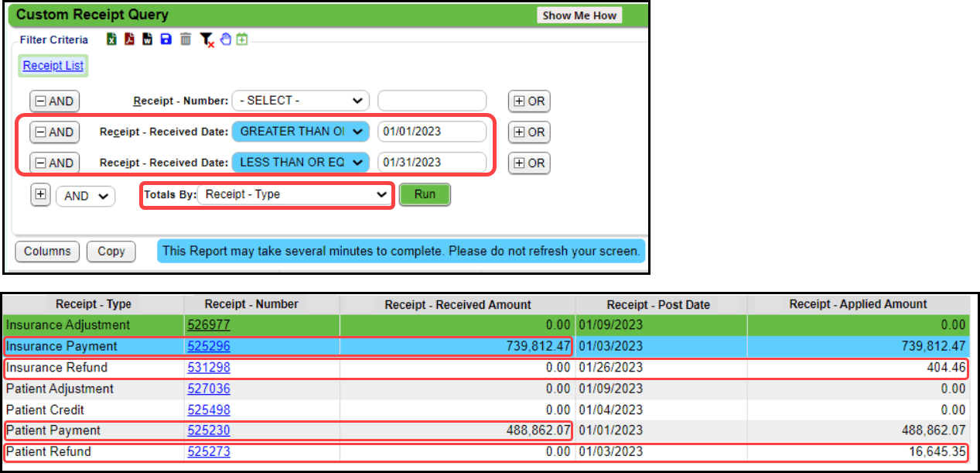Viewport: 980px width, 473px height.
Task: Open the AND logic dropdown near Run
Action: tap(85, 196)
